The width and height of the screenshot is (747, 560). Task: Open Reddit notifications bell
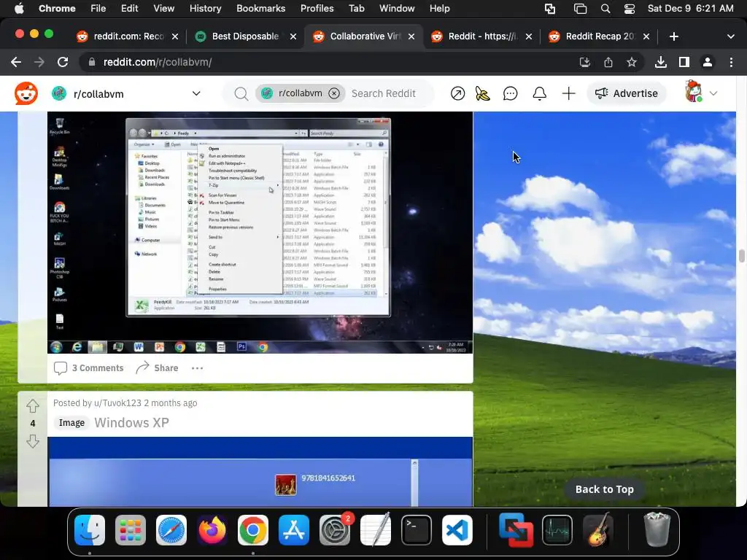(539, 93)
